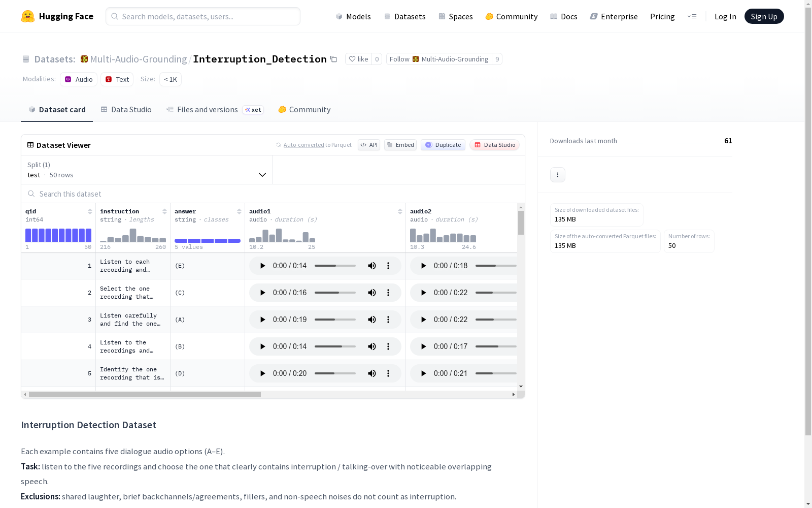This screenshot has width=812, height=508.
Task: Click the Embed button
Action: (400, 145)
